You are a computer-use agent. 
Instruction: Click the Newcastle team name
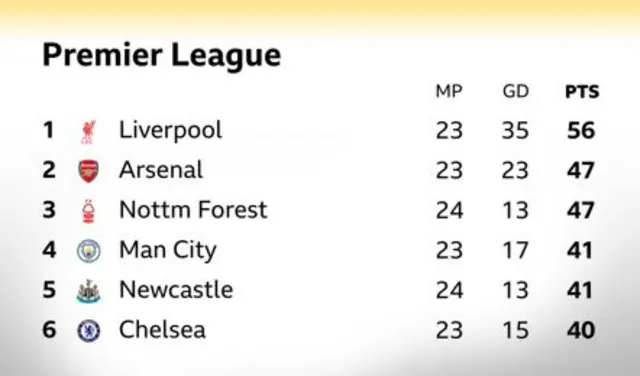pyautogui.click(x=176, y=290)
